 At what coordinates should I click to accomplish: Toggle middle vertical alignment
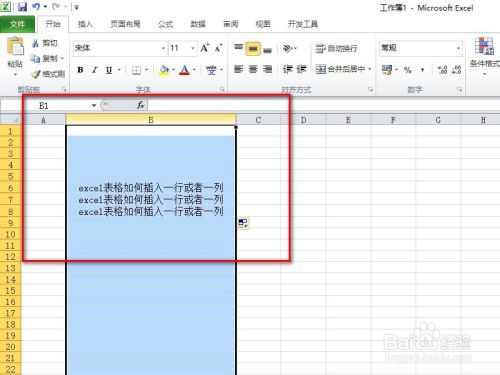253,49
